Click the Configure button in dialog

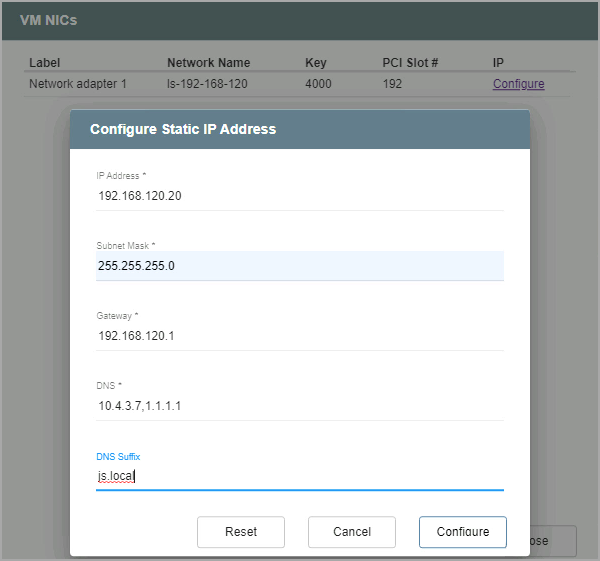(x=462, y=532)
